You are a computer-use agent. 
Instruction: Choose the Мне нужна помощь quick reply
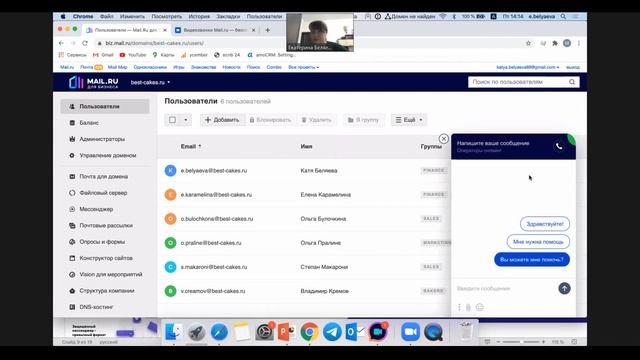(x=538, y=242)
